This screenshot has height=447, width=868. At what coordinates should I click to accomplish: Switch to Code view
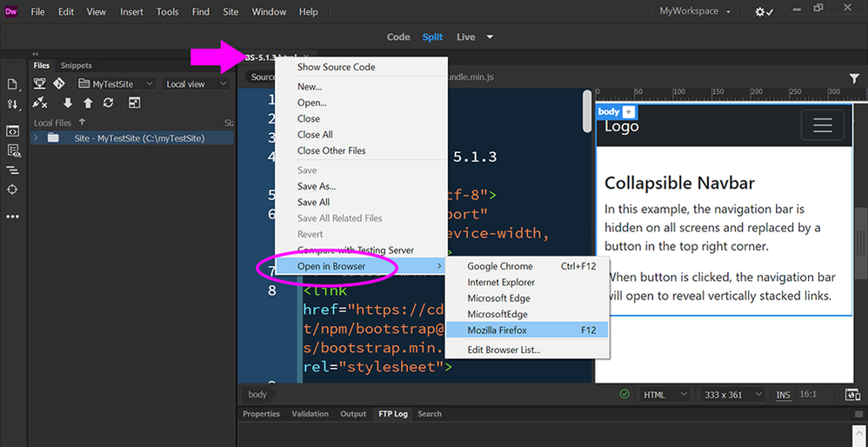398,37
